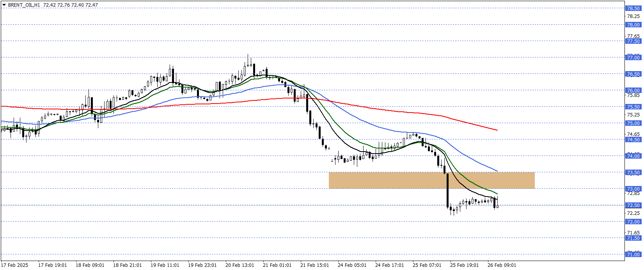Click the 72.00 price level label
644x270 pixels.
[633, 222]
